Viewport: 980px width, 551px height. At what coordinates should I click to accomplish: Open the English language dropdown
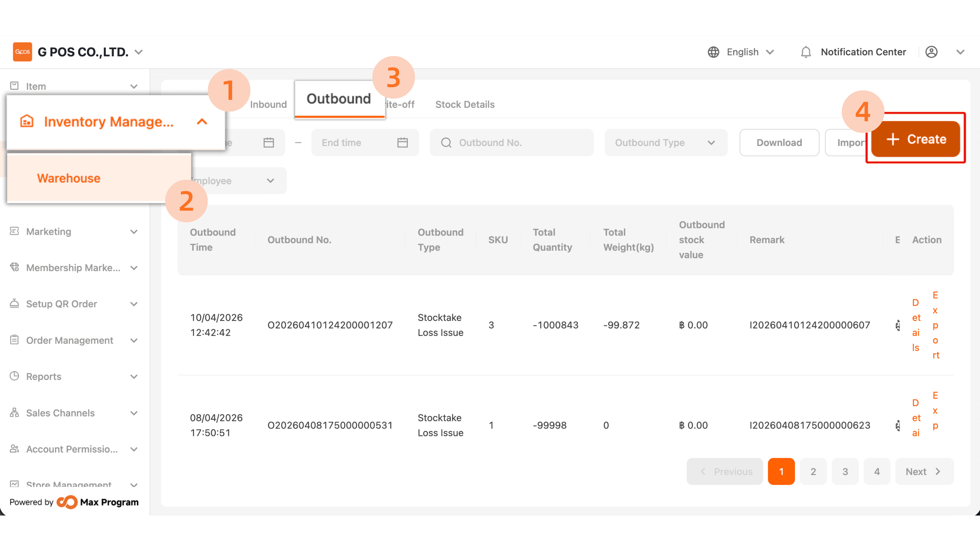pos(750,52)
